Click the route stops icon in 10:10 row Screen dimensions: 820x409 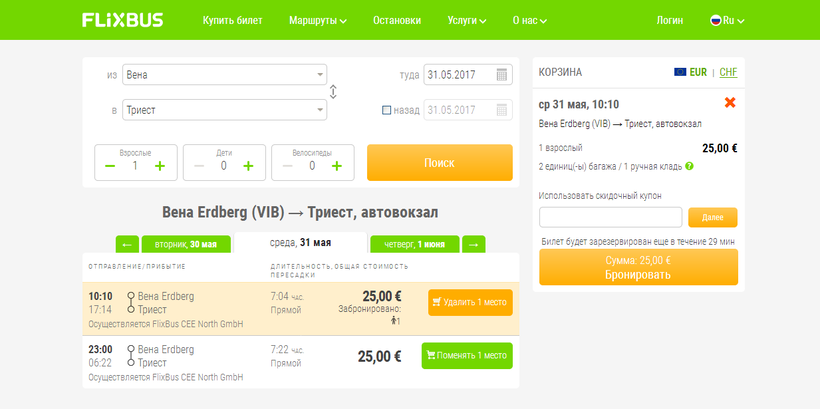[x=131, y=303]
